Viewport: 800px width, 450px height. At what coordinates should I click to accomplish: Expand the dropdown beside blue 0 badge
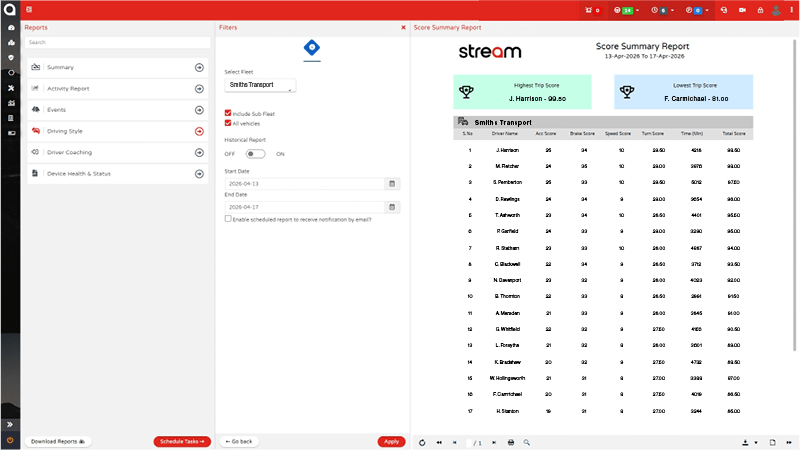click(x=707, y=10)
